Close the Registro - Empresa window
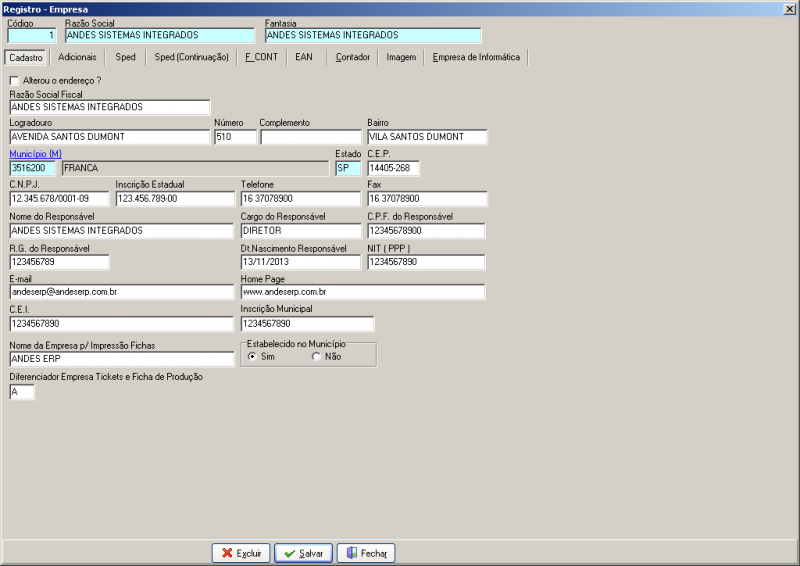Image resolution: width=800 pixels, height=566 pixels. (789, 9)
